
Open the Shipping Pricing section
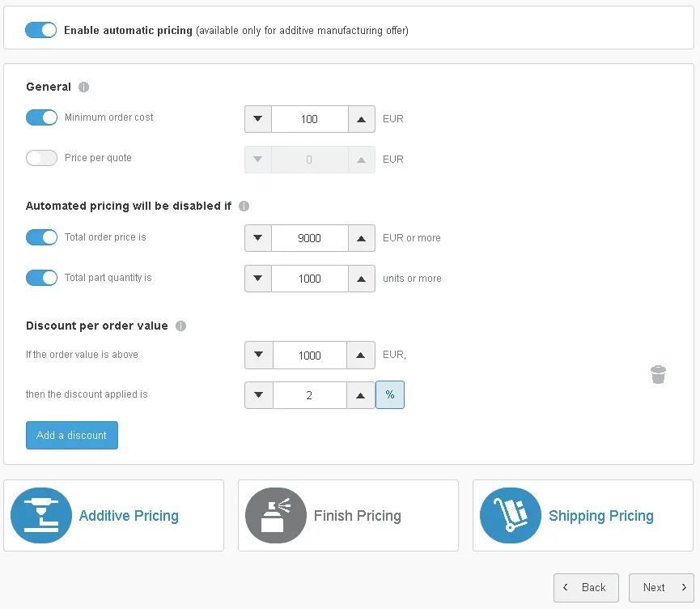[x=600, y=515]
